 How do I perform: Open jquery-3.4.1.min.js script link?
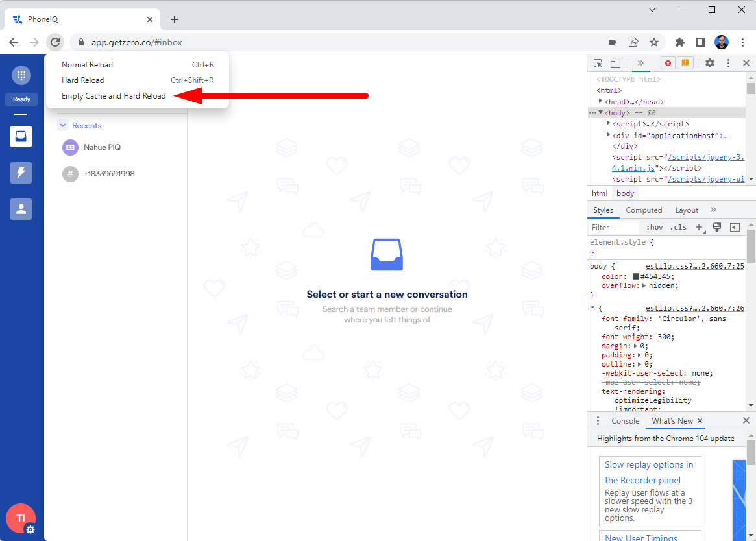(x=678, y=162)
